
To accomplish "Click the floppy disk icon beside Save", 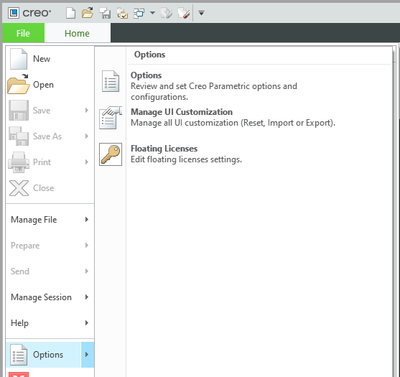I will click(x=19, y=110).
